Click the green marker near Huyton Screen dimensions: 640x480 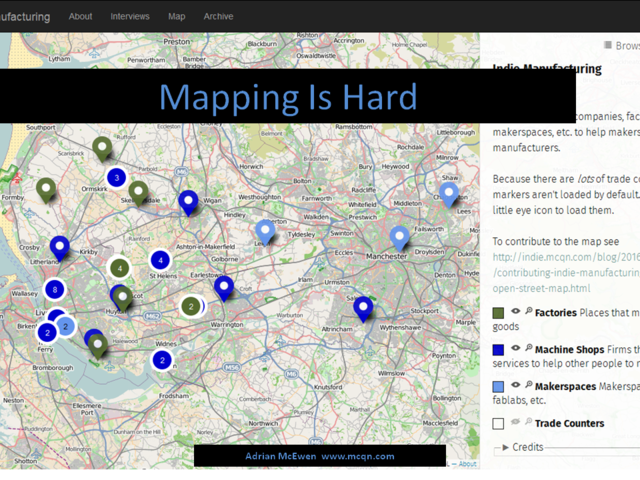coord(122,298)
